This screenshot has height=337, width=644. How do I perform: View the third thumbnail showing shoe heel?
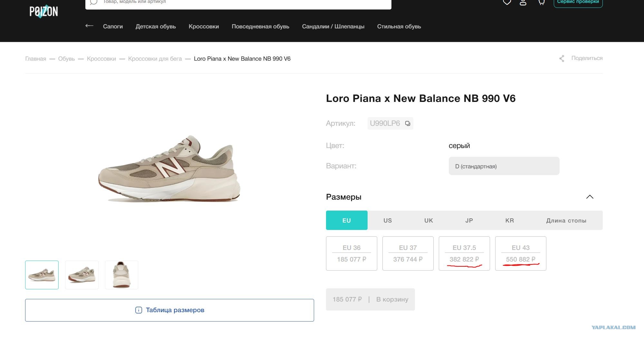(121, 275)
